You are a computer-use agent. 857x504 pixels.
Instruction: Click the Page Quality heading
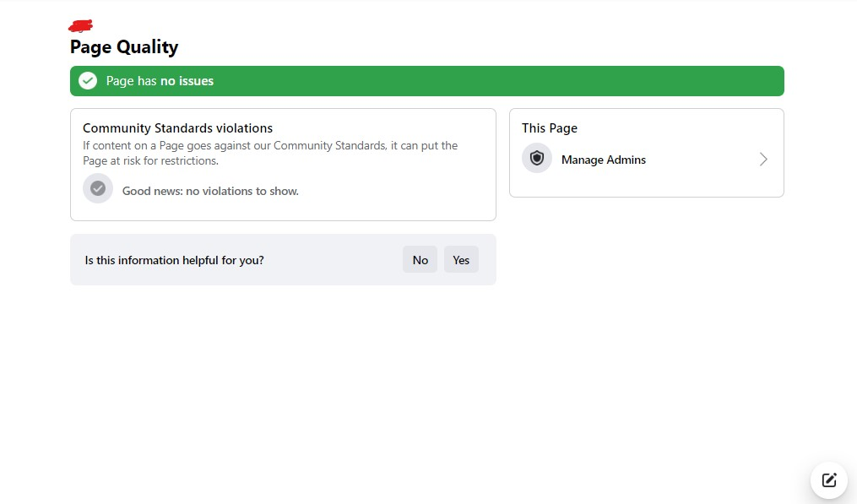coord(124,47)
